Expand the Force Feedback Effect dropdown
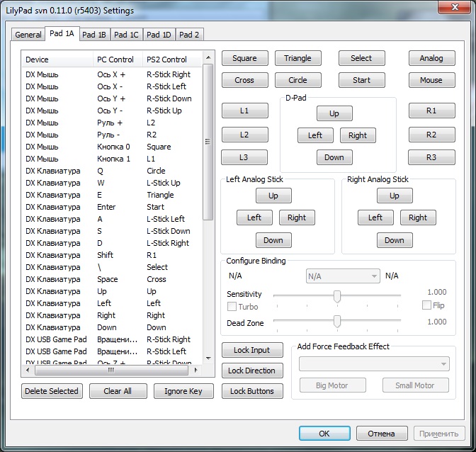This screenshot has width=476, height=452. [374, 363]
